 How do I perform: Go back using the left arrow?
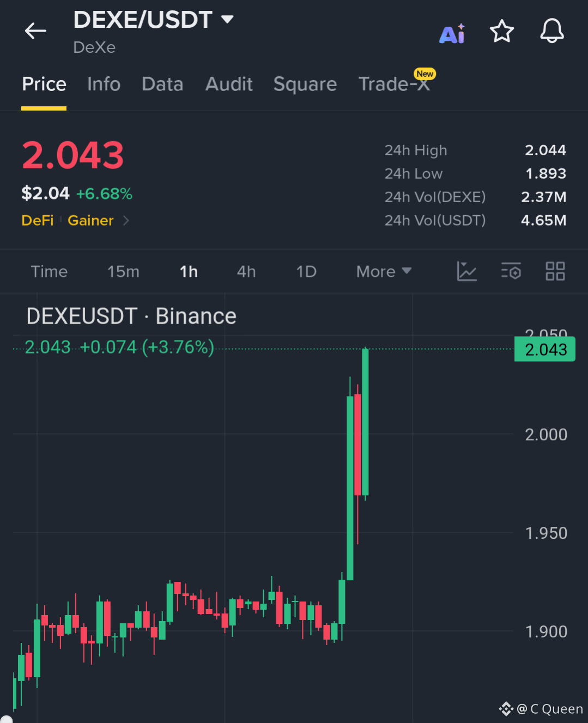point(35,31)
